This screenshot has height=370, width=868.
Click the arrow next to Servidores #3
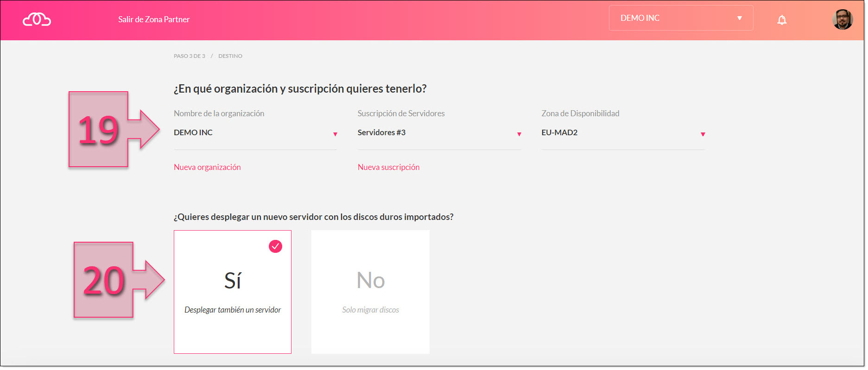(519, 134)
